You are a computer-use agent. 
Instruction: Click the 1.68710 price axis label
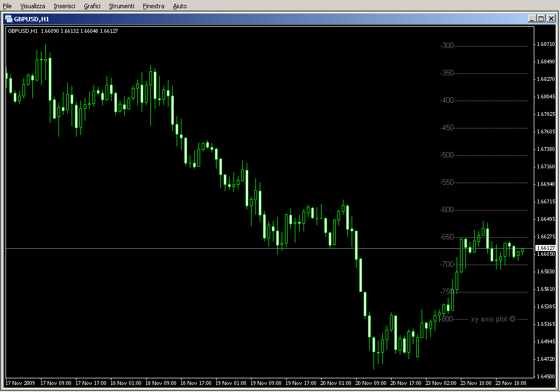546,44
